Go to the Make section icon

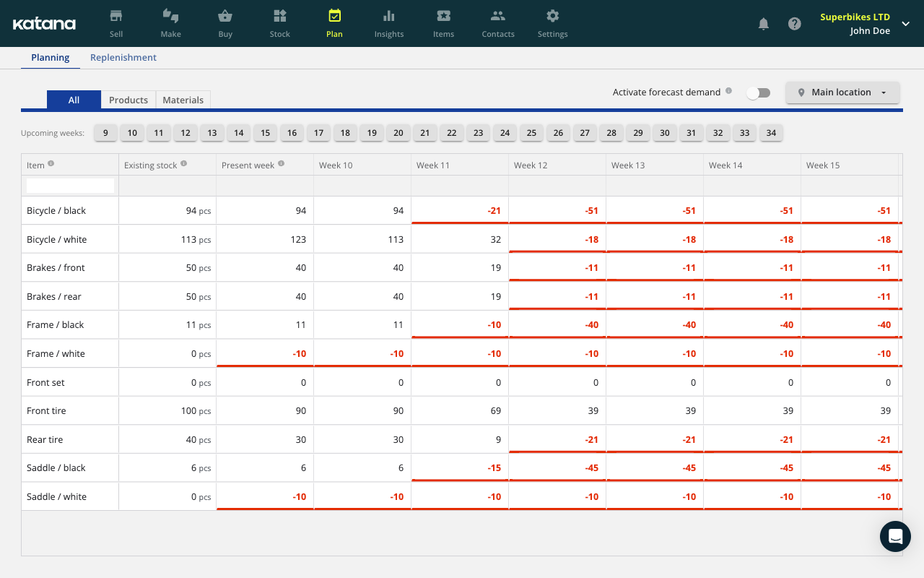click(170, 16)
